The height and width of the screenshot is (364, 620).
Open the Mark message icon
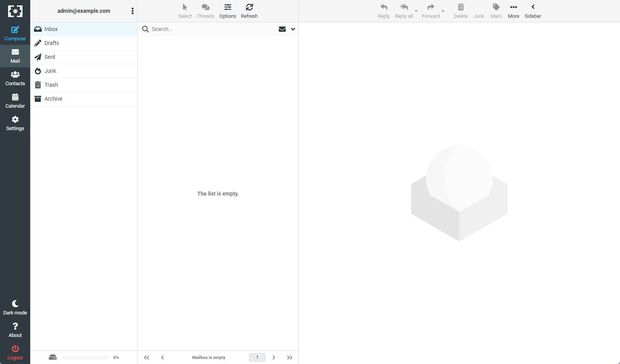[496, 10]
